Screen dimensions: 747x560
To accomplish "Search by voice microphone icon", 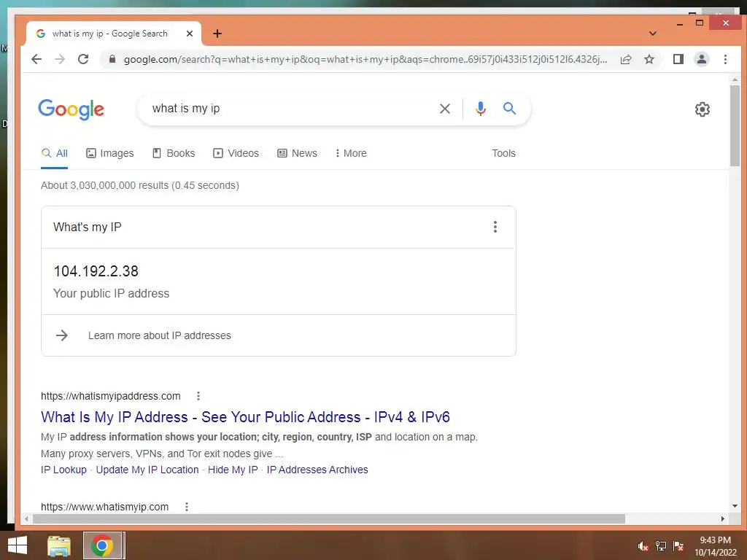I will pyautogui.click(x=481, y=109).
